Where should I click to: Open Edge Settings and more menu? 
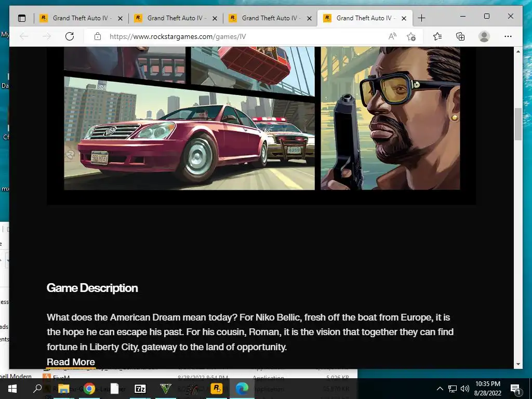(508, 36)
